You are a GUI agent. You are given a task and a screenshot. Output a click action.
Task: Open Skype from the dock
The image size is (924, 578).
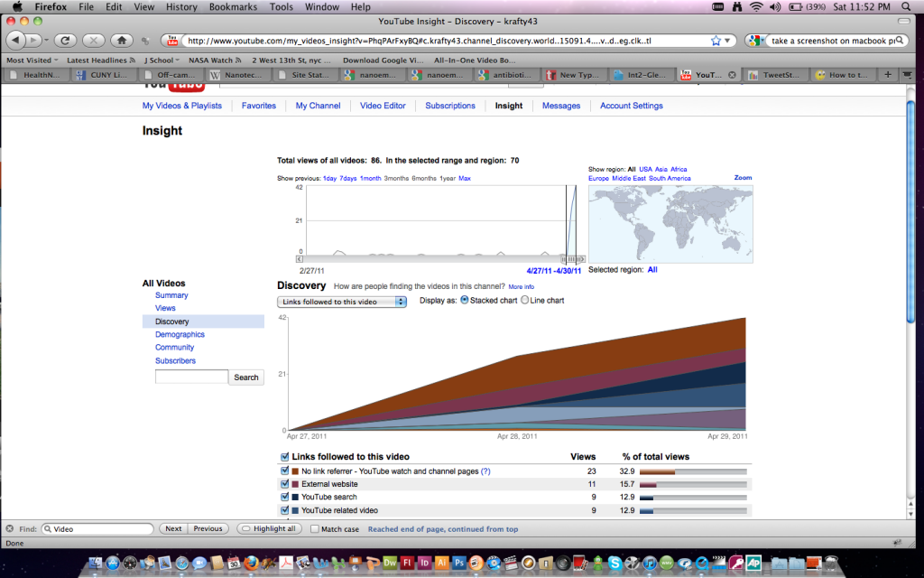point(614,563)
